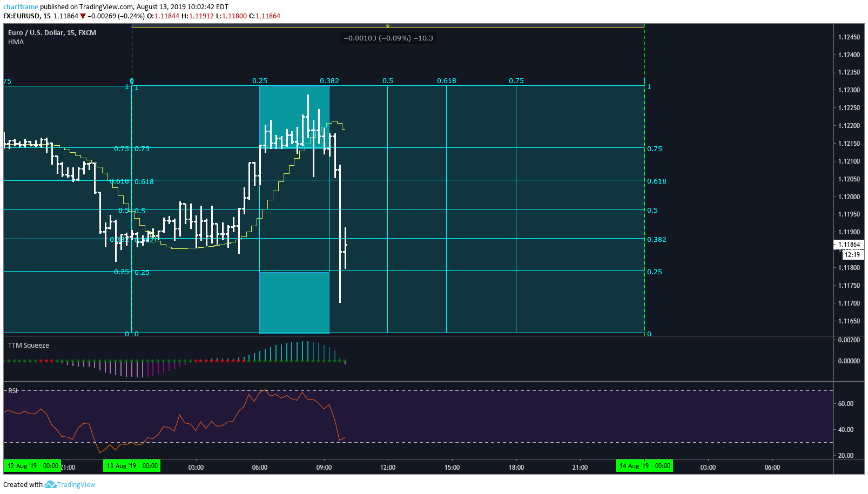Select the TTM Squeeze indicator label
This screenshot has width=868, height=494.
[28, 346]
